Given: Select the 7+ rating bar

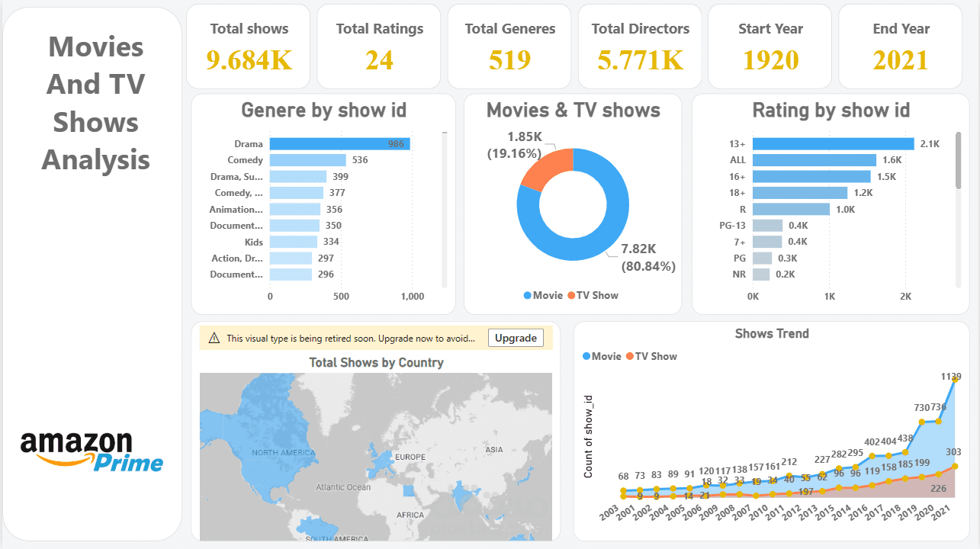Looking at the screenshot, I should 768,242.
